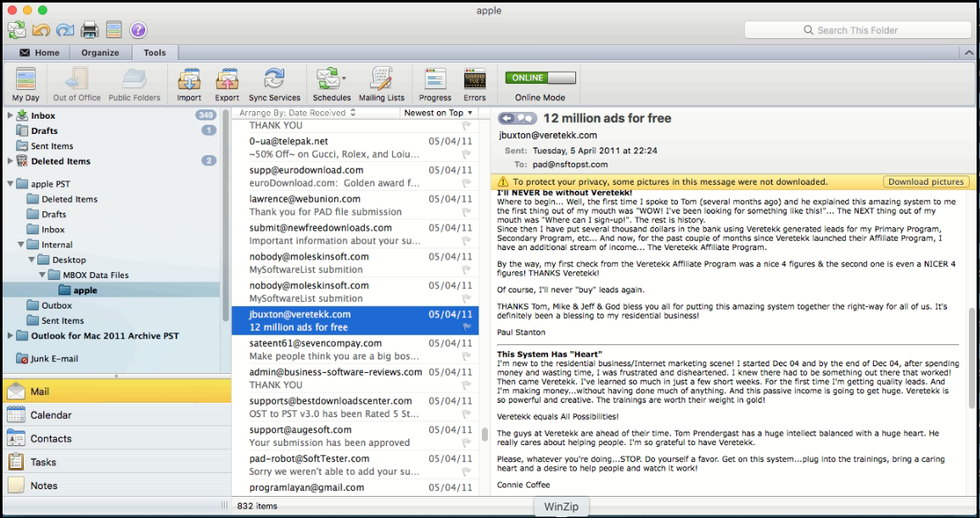Open the Progress window icon
980x518 pixels.
click(435, 84)
